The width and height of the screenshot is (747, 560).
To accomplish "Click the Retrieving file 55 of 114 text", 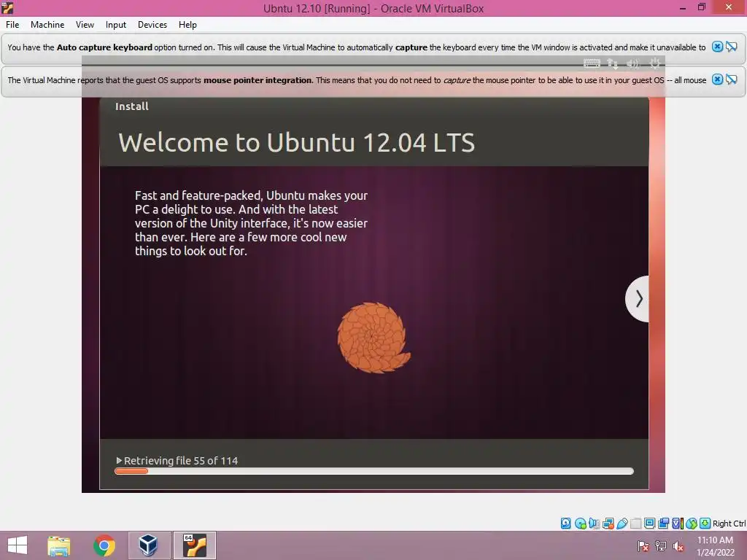I will (x=181, y=461).
